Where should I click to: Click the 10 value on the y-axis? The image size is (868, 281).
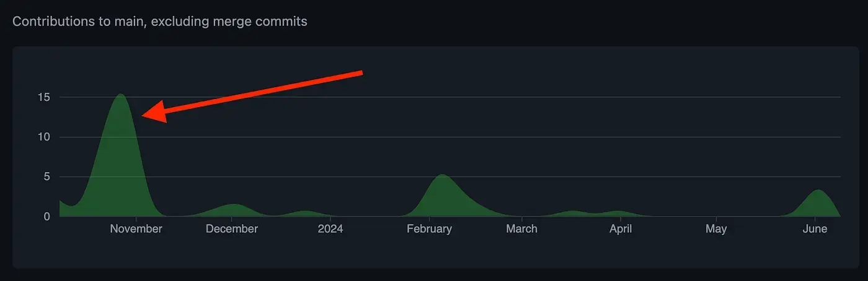[x=43, y=137]
